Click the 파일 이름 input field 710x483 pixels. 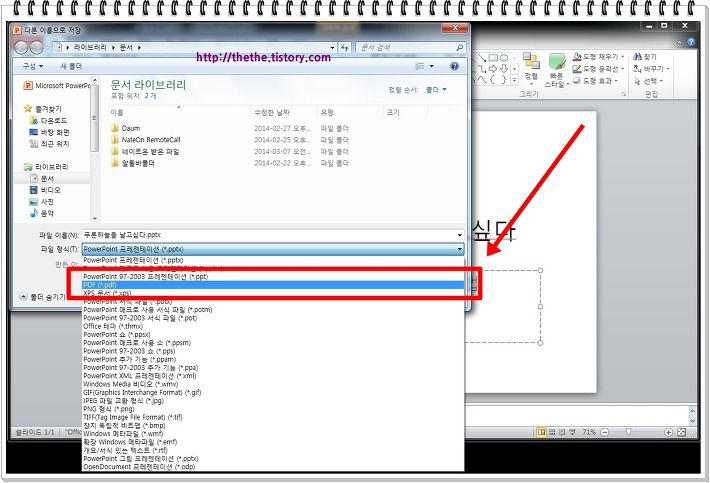(273, 235)
